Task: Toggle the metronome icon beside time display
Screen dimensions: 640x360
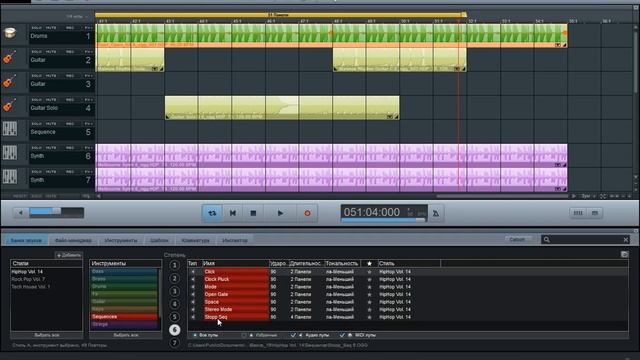Action: (x=436, y=213)
